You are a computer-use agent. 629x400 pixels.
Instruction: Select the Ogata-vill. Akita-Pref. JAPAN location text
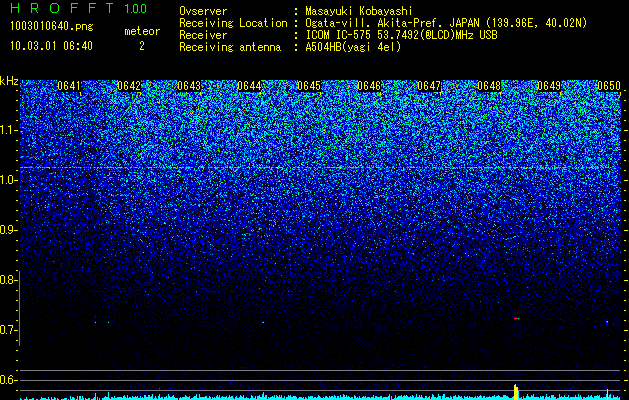point(446,23)
